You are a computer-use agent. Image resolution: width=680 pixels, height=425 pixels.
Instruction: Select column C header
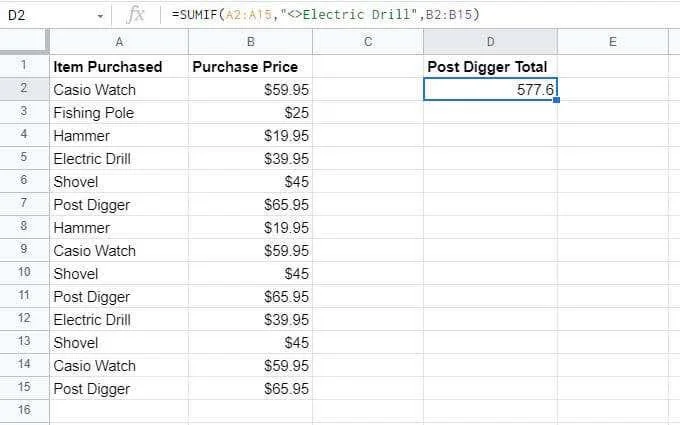[x=368, y=42]
